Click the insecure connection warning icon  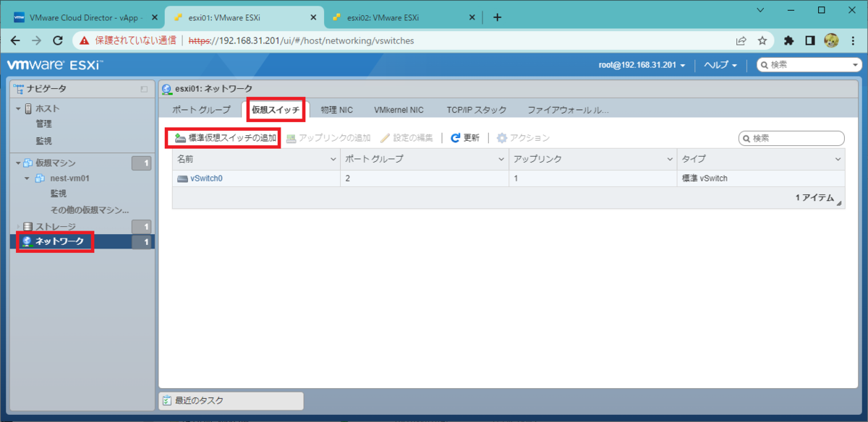[85, 40]
